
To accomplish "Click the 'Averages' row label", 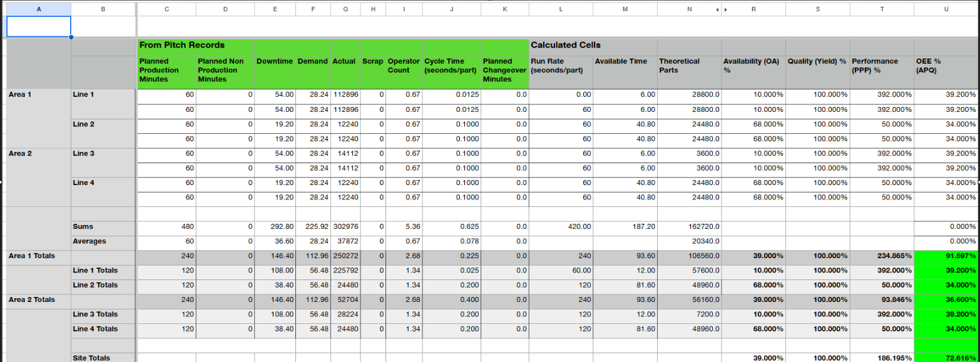I will click(88, 241).
